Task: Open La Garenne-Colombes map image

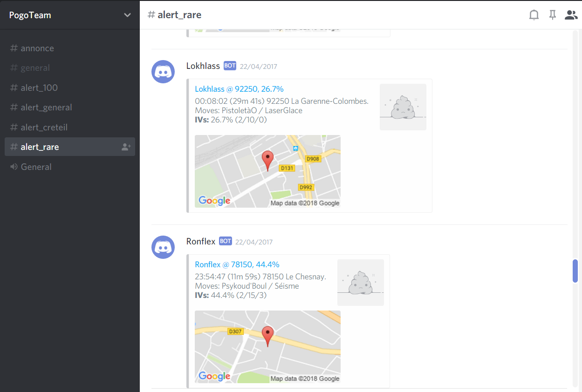Action: (x=267, y=171)
